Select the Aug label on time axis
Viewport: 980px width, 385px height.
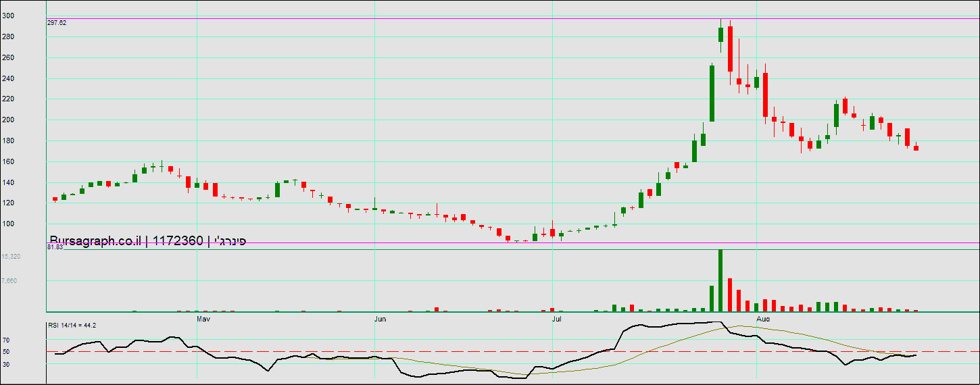[x=762, y=317]
